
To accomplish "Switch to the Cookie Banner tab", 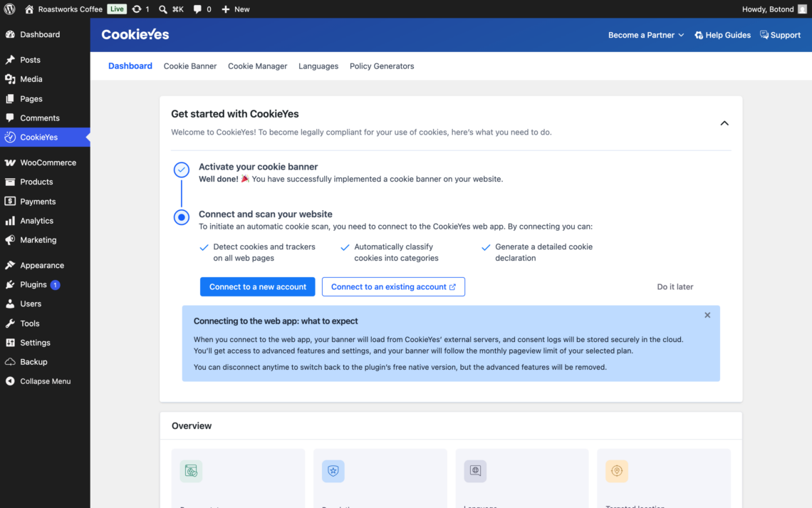I will pyautogui.click(x=190, y=66).
